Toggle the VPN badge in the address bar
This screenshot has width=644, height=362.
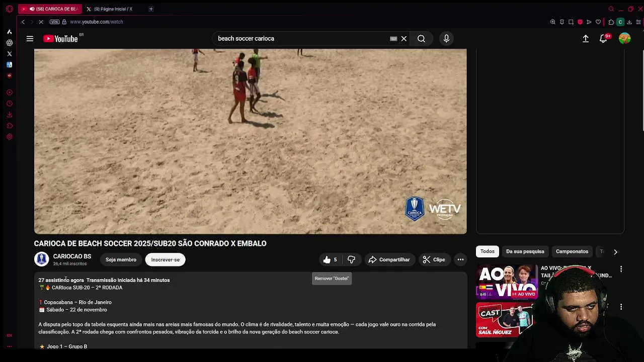pyautogui.click(x=54, y=22)
